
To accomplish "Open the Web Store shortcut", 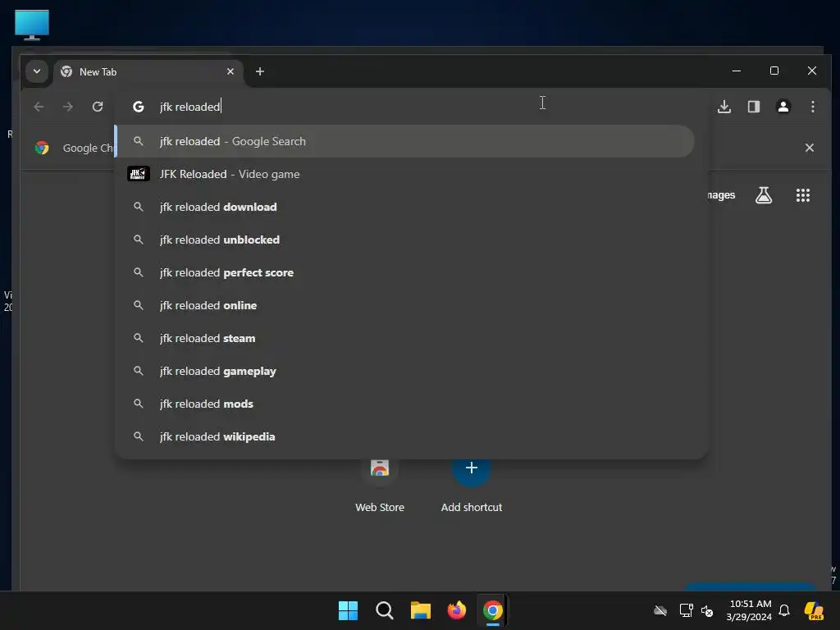I will click(x=380, y=485).
